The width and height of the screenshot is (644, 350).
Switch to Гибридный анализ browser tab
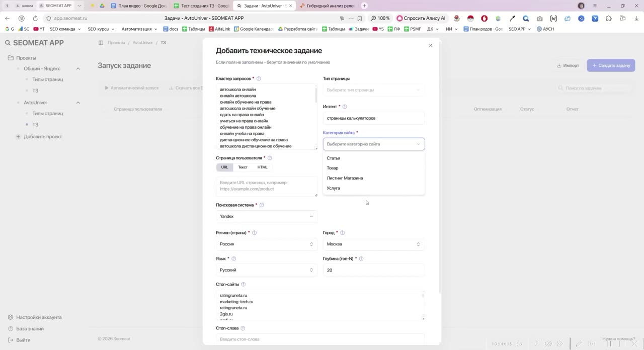coord(327,6)
